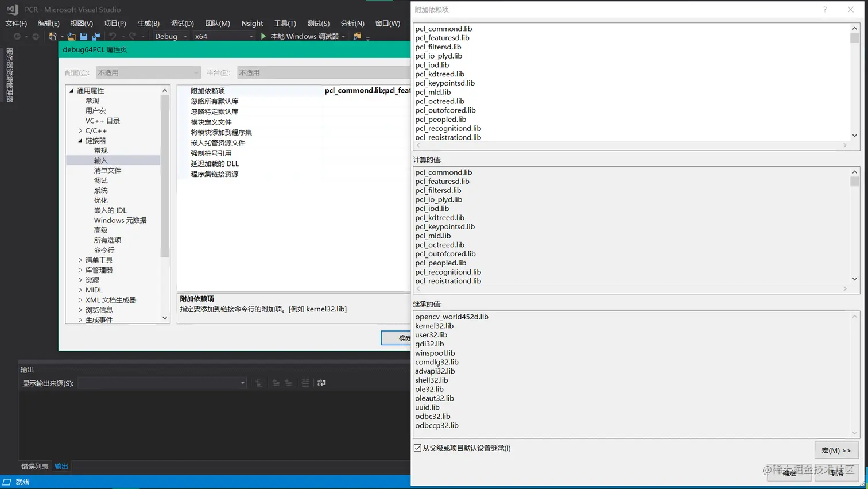Collapse the 链接器 tree node
This screenshot has height=489, width=868.
point(80,141)
